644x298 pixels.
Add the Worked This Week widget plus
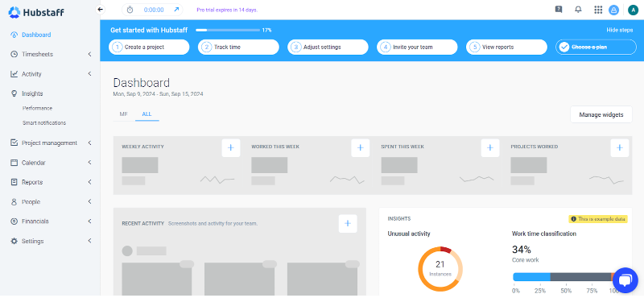point(360,148)
